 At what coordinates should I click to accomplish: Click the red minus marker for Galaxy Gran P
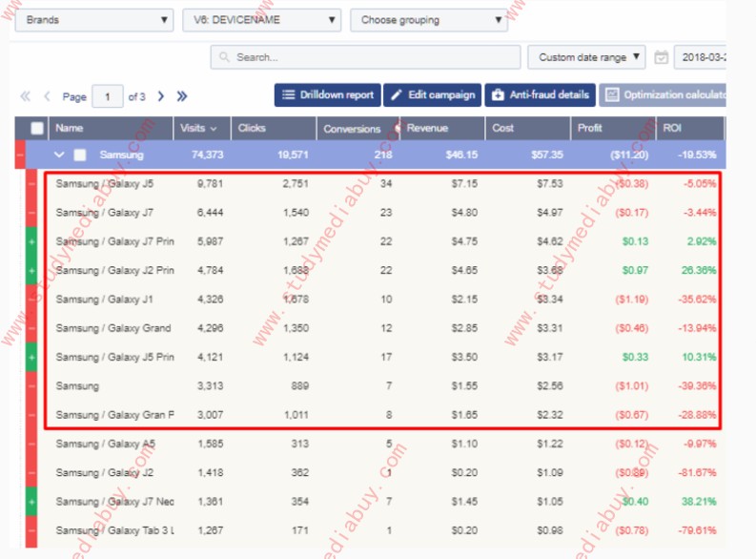click(31, 415)
